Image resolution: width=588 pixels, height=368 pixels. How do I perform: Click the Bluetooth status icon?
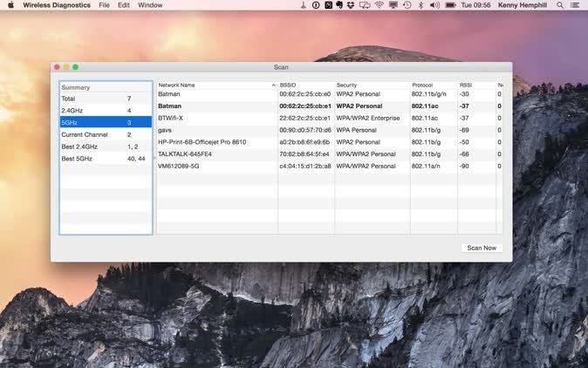(420, 5)
